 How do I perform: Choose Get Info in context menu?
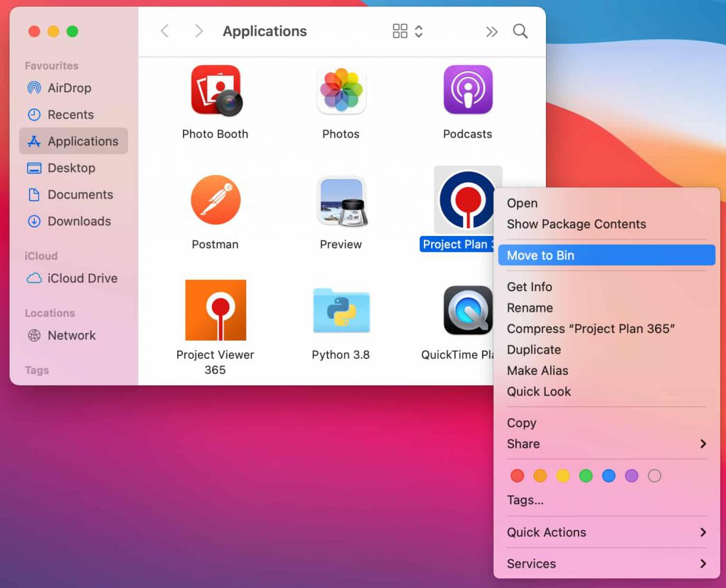[607, 287]
